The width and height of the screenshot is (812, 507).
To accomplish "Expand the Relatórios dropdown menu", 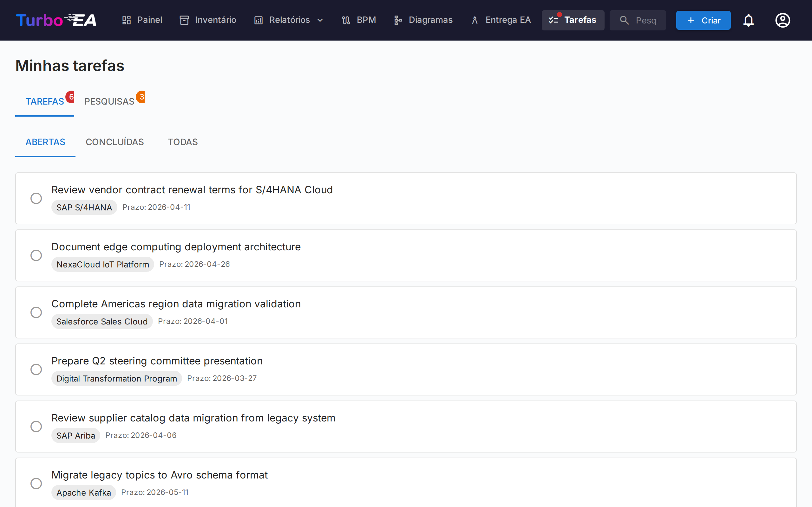I will 289,20.
